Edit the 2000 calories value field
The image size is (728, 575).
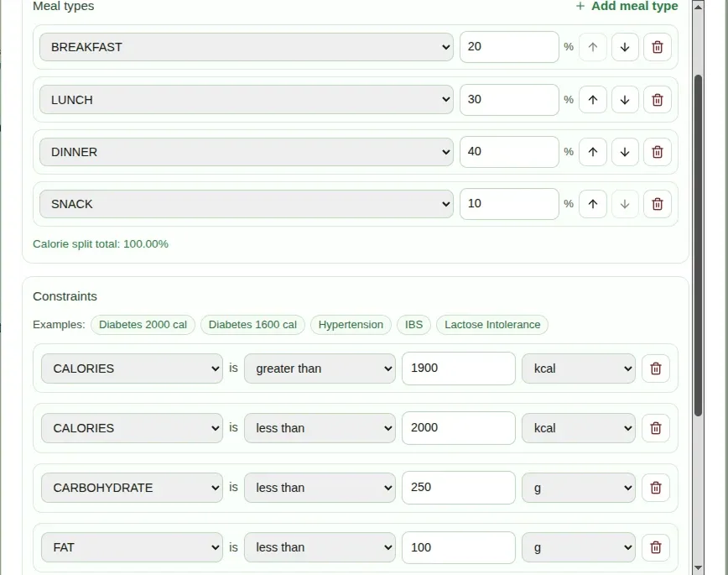click(459, 428)
